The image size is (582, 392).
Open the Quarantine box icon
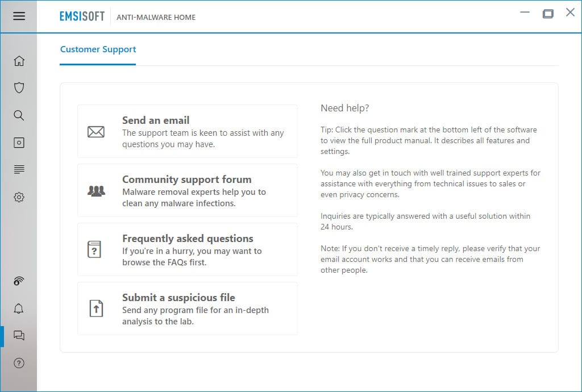coord(19,143)
